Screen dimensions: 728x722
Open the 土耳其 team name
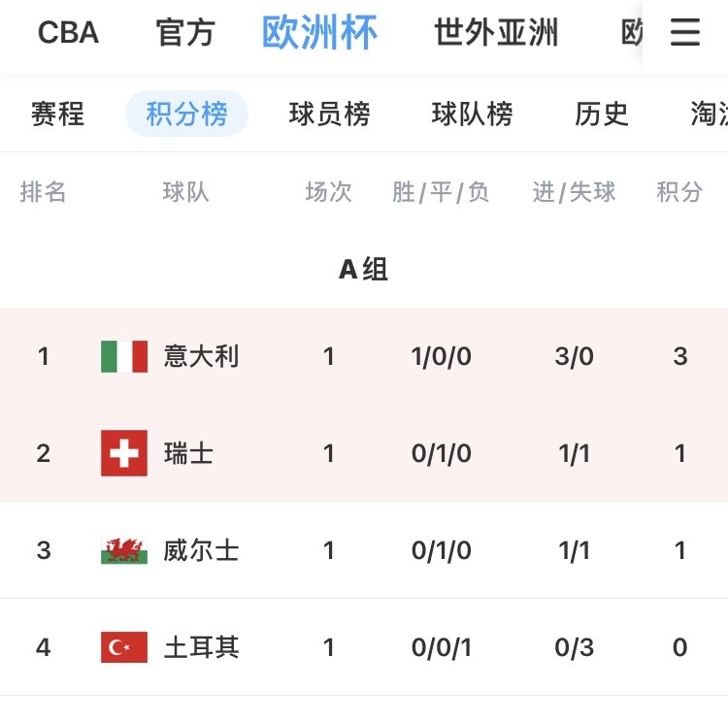point(202,647)
